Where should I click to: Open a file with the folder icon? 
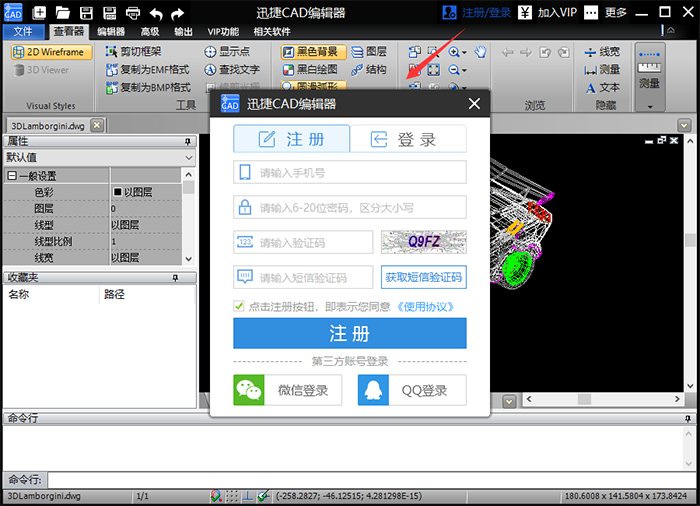pyautogui.click(x=62, y=13)
